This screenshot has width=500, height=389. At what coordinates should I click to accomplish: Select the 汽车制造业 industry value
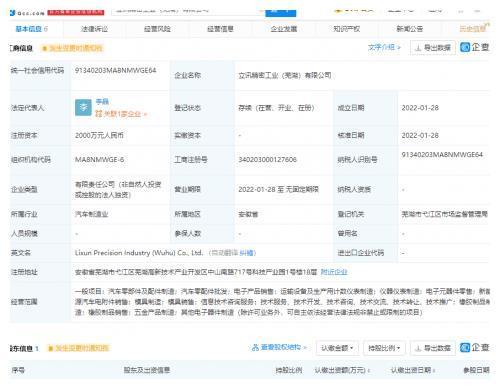coord(91,214)
